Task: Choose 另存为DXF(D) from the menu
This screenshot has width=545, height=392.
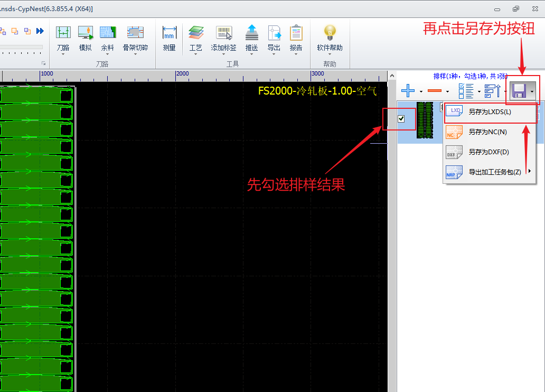Action: [490, 152]
